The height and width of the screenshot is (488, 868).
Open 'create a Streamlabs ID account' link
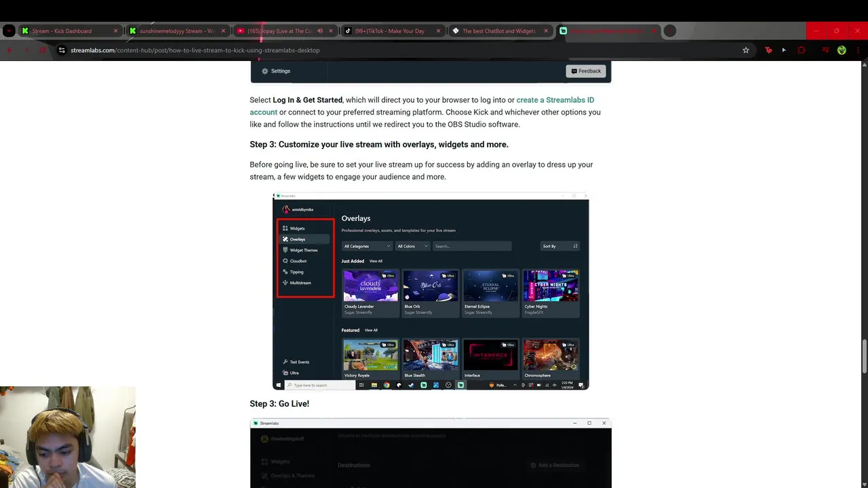coord(422,106)
